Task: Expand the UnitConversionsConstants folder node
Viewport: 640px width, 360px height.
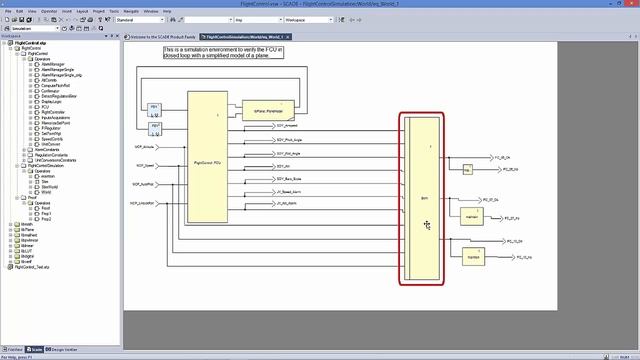Action: [24, 160]
